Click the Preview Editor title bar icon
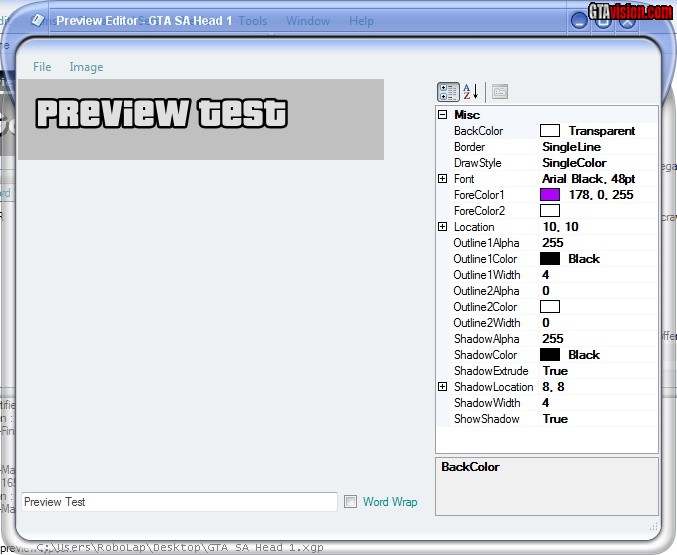677x555 pixels. click(37, 20)
